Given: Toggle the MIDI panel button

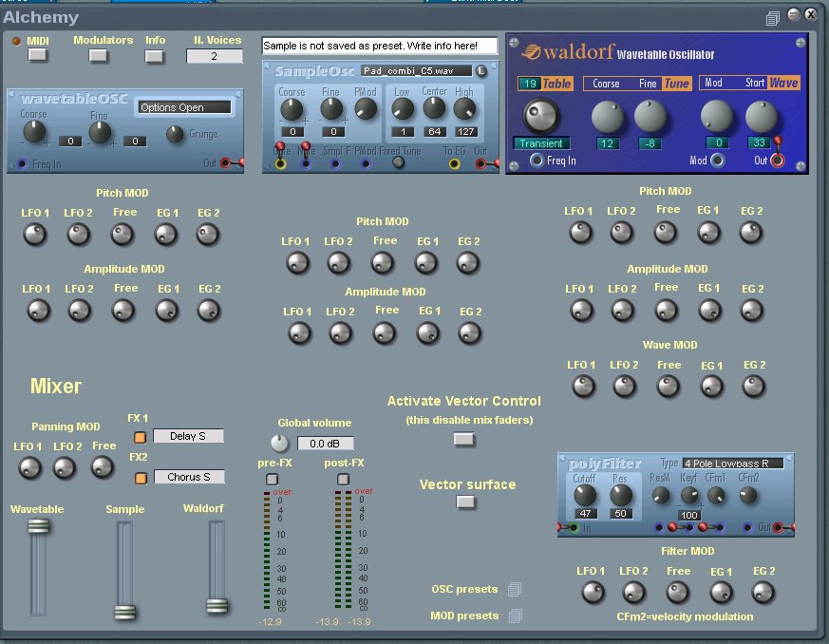Looking at the screenshot, I should coord(38,55).
